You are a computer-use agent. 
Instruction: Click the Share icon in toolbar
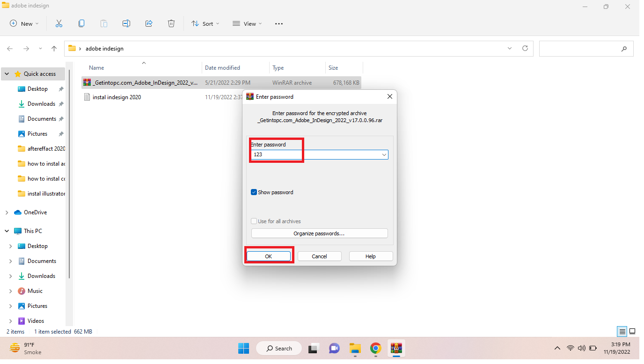pyautogui.click(x=149, y=23)
